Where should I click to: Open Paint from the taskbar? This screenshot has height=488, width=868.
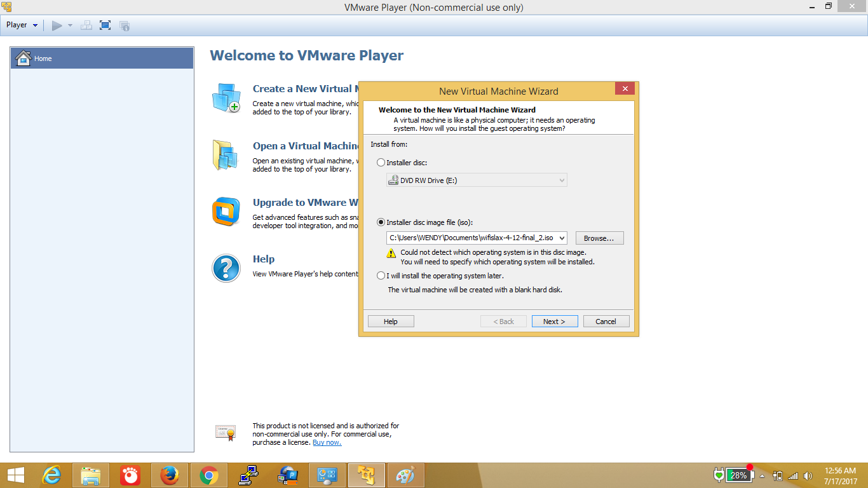406,475
